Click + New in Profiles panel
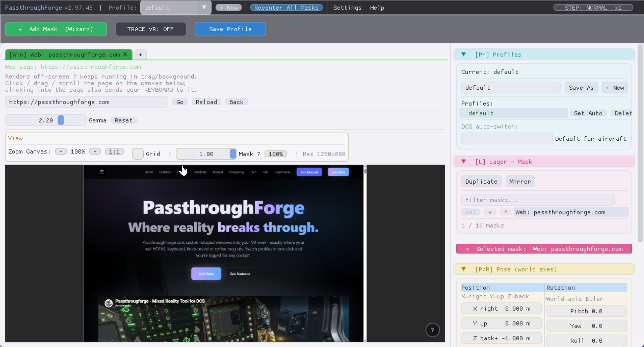The width and height of the screenshot is (644, 347). click(x=615, y=88)
